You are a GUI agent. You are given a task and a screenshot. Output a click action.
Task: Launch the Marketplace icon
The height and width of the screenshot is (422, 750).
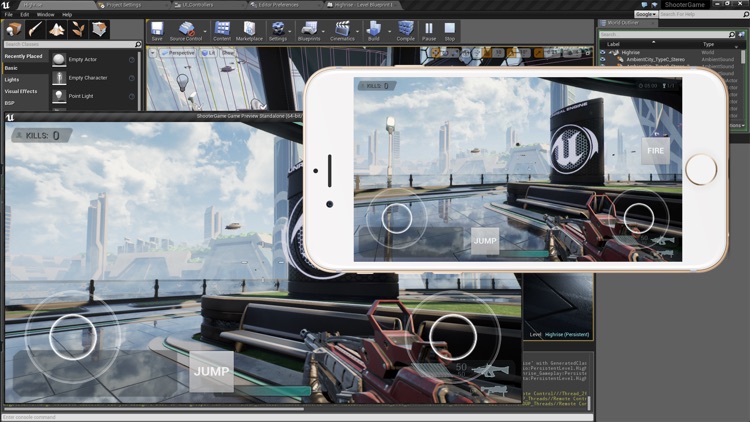(249, 30)
